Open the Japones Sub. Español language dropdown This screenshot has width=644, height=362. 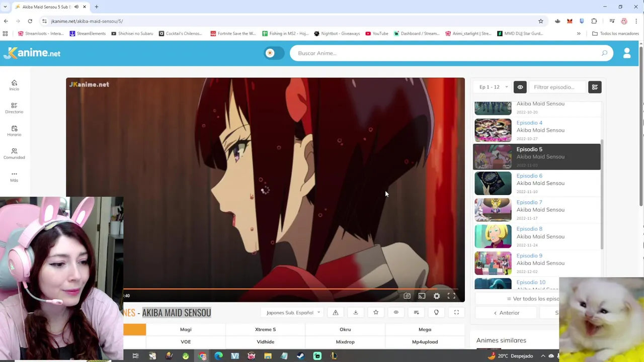293,313
